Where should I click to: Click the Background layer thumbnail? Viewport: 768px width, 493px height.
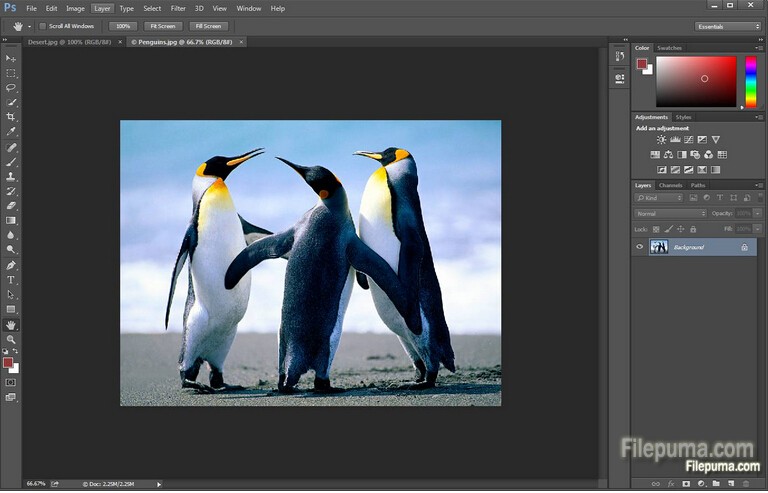click(x=659, y=247)
